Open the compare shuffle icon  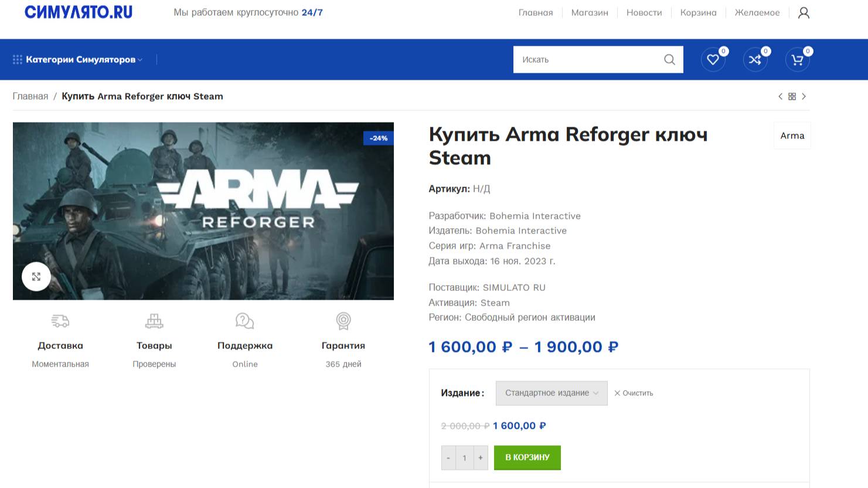[755, 59]
